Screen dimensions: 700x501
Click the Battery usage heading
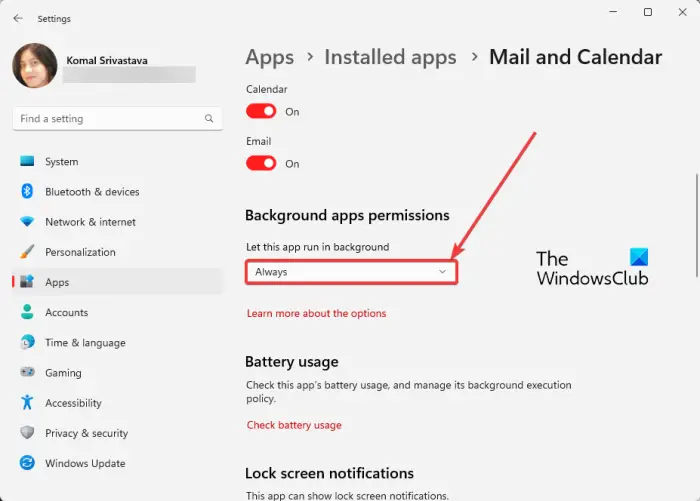tap(292, 361)
